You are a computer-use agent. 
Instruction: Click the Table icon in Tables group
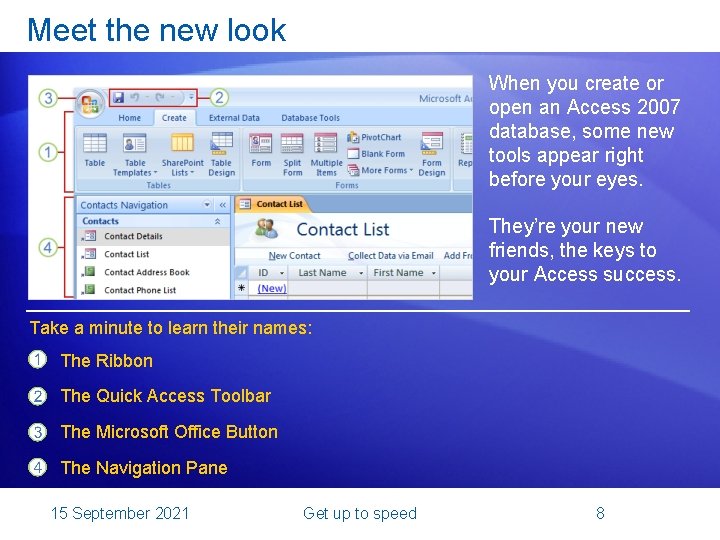[x=95, y=150]
